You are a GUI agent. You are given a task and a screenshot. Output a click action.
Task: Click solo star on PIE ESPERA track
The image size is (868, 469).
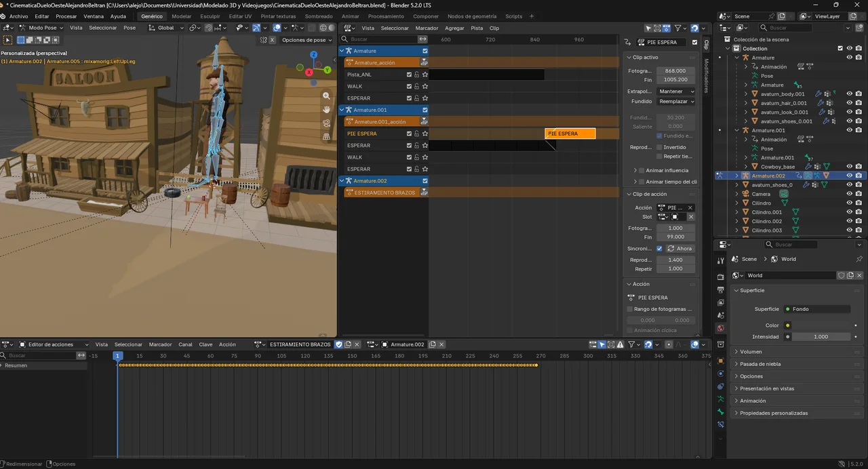[425, 134]
